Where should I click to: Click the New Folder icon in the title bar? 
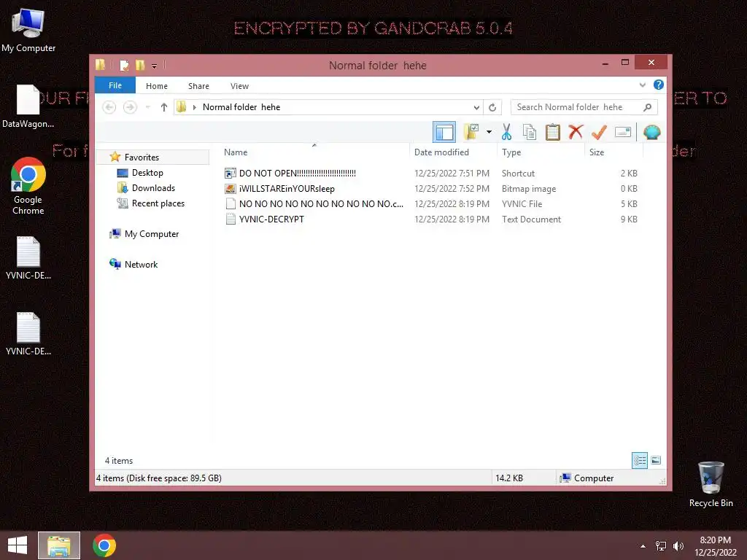[140, 65]
